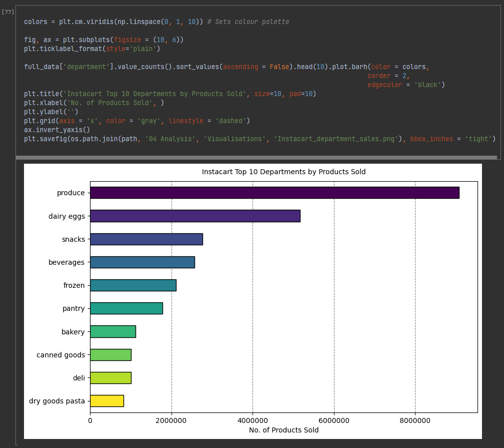Viewport: 504px width, 448px height.
Task: Click the 'dairy eggs' y-axis label
Action: tap(66, 216)
